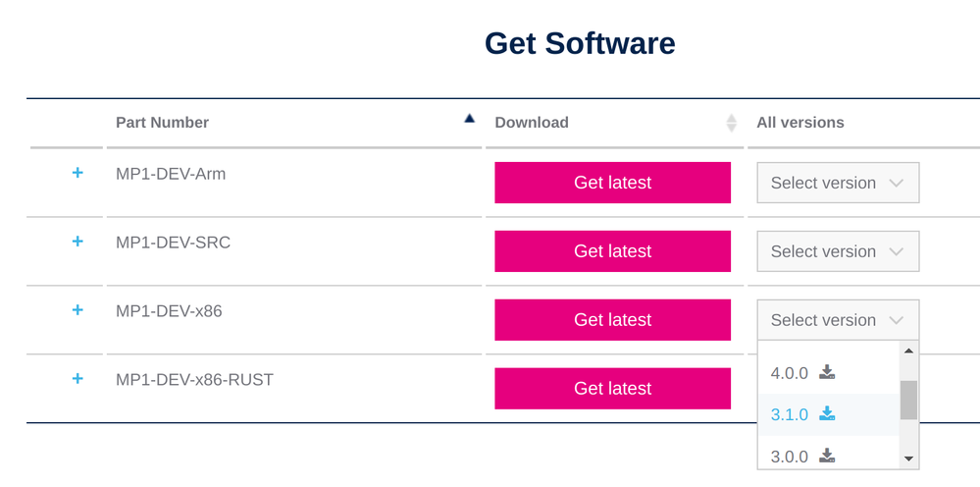Choose version 3.1.0 from the list
Viewport: 980px width, 487px height.
coord(790,414)
